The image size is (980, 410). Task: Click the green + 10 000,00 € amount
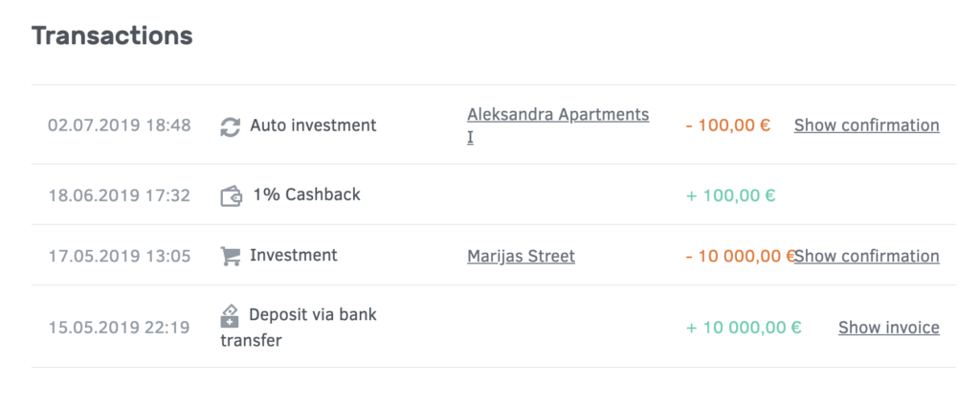(x=744, y=328)
